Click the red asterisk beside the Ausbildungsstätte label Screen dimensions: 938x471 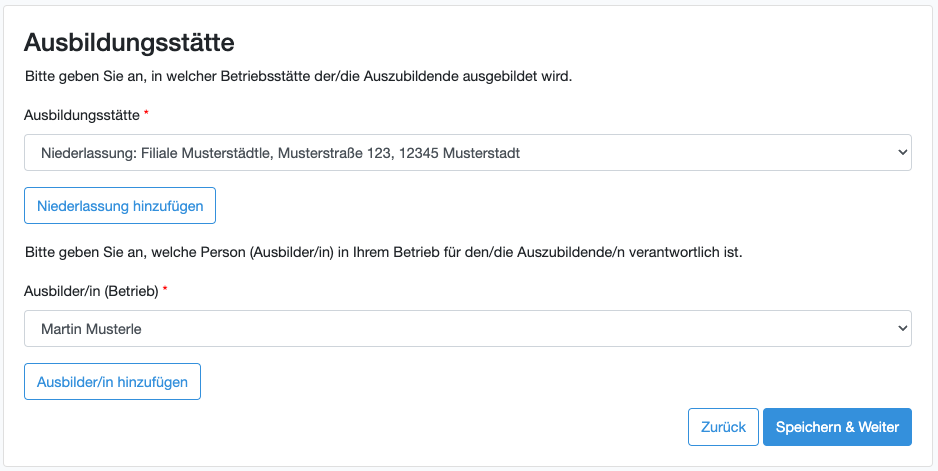pyautogui.click(x=147, y=114)
